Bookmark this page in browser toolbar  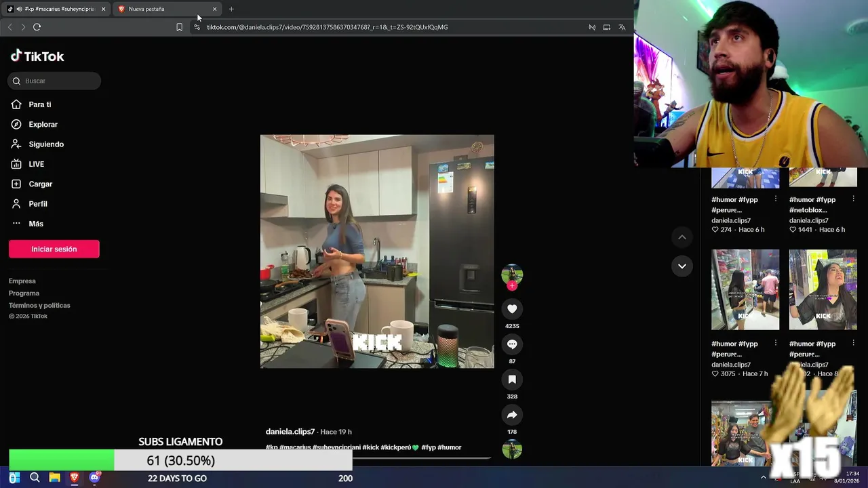click(179, 27)
